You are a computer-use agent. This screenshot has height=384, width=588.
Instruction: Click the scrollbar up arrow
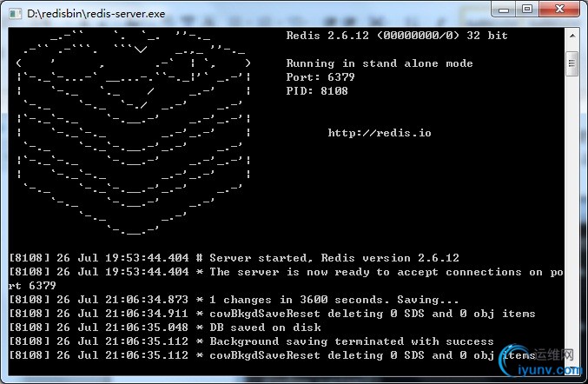(x=571, y=36)
